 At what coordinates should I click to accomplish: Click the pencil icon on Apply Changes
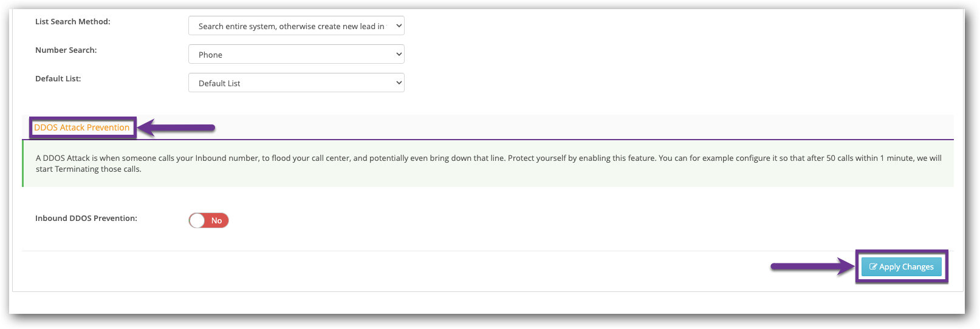coord(873,266)
